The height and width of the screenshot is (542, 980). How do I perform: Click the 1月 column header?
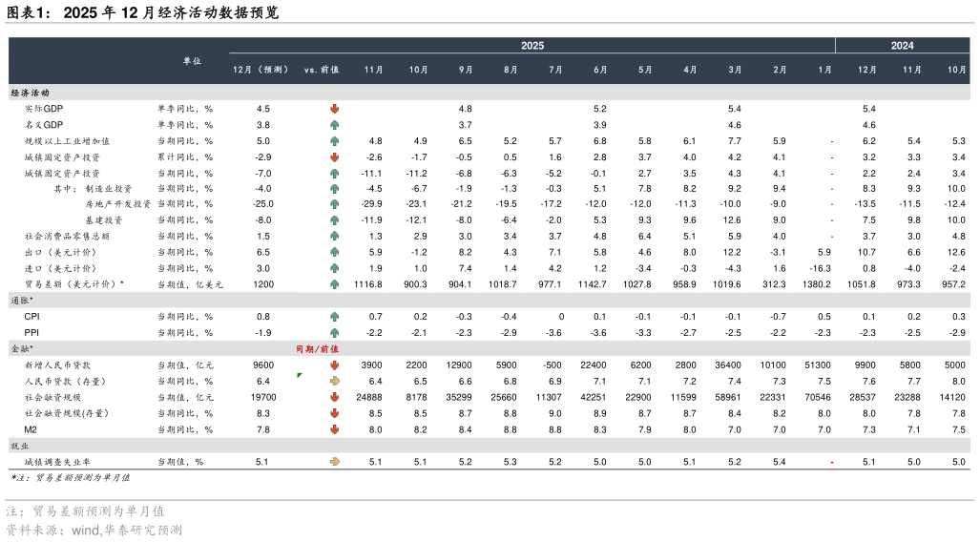coord(825,70)
